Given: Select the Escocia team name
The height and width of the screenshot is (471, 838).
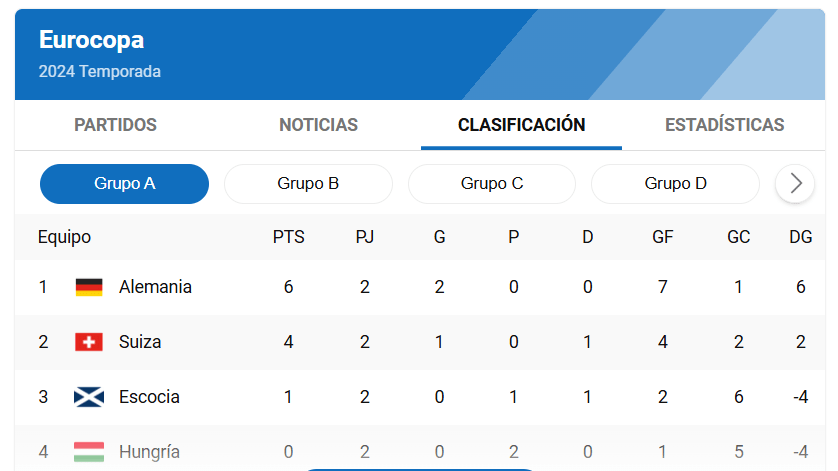Looking at the screenshot, I should point(149,397).
